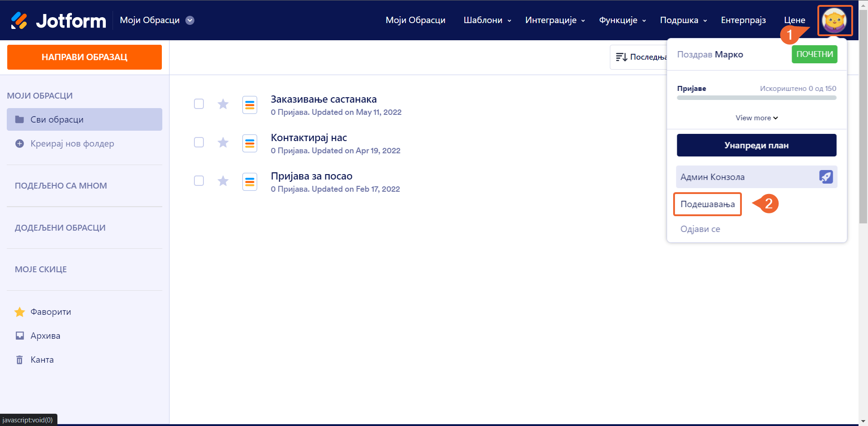Click the Заказивање састанака form icon
The height and width of the screenshot is (426, 868).
click(x=250, y=105)
